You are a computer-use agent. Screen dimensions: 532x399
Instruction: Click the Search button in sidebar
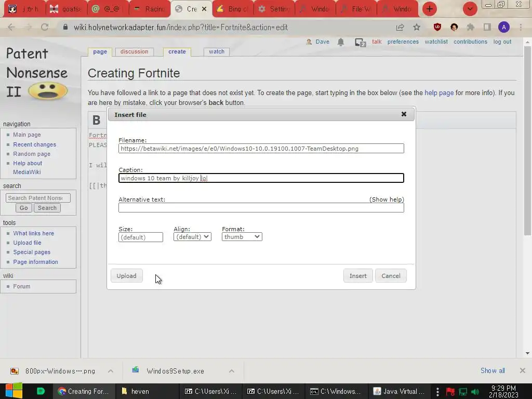point(47,208)
